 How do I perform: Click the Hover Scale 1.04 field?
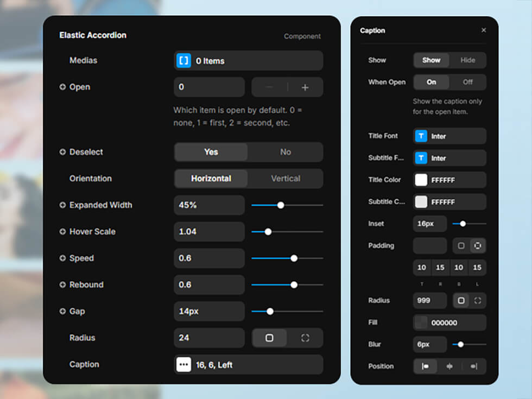(209, 231)
